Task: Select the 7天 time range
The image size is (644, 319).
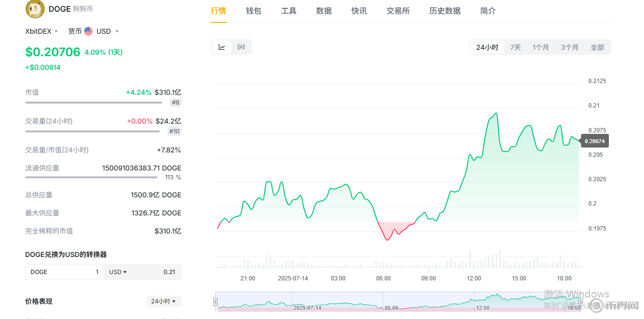Action: [x=516, y=47]
